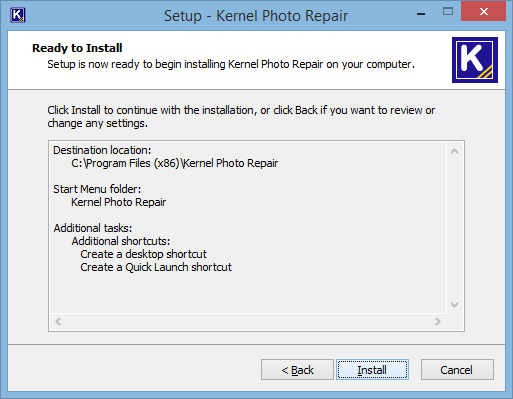Click the destination path C:\Program Files (x86) line

click(x=175, y=163)
